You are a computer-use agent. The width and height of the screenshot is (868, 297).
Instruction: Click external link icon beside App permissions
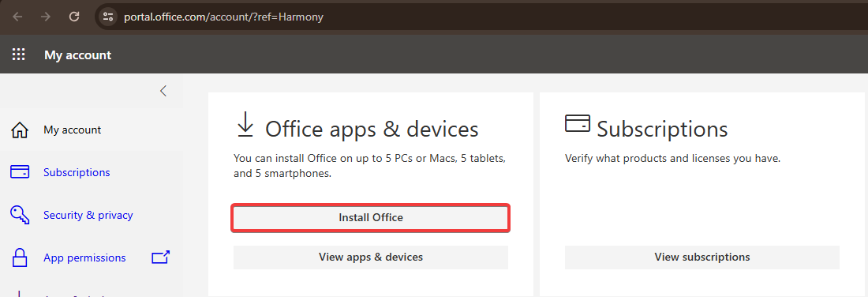pyautogui.click(x=160, y=257)
